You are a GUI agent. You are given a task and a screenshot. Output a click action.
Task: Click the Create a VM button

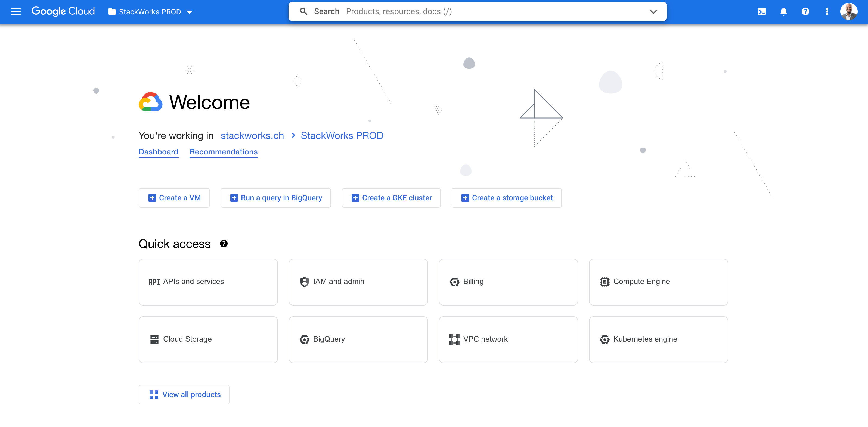pyautogui.click(x=174, y=198)
